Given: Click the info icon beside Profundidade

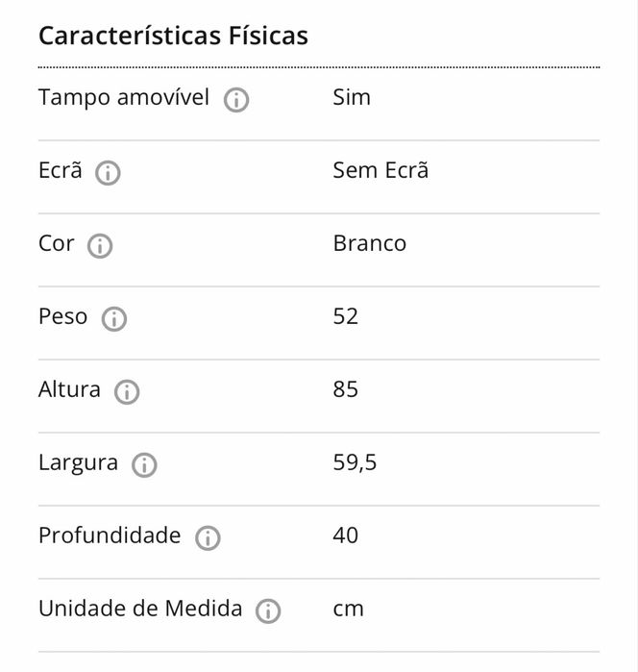Looking at the screenshot, I should [207, 538].
